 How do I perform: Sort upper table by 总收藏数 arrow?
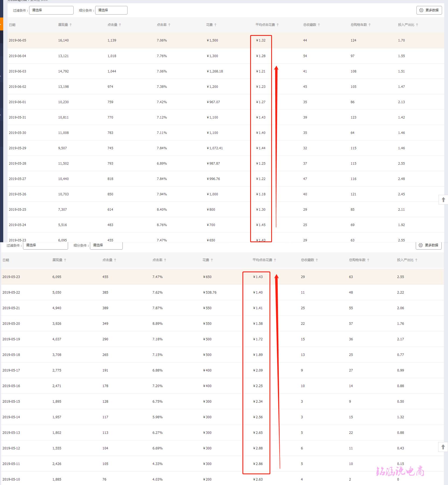tap(319, 25)
